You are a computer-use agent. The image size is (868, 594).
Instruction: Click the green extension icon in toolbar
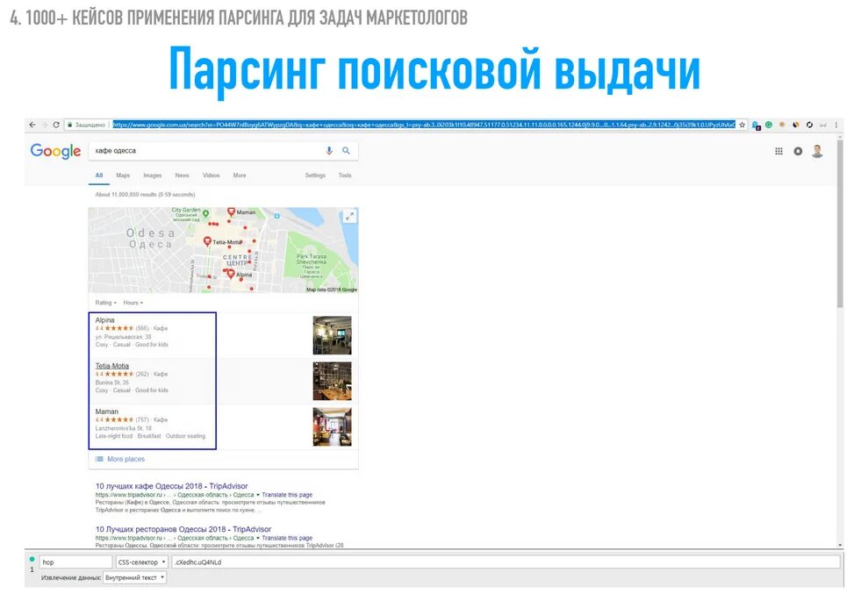click(x=768, y=125)
